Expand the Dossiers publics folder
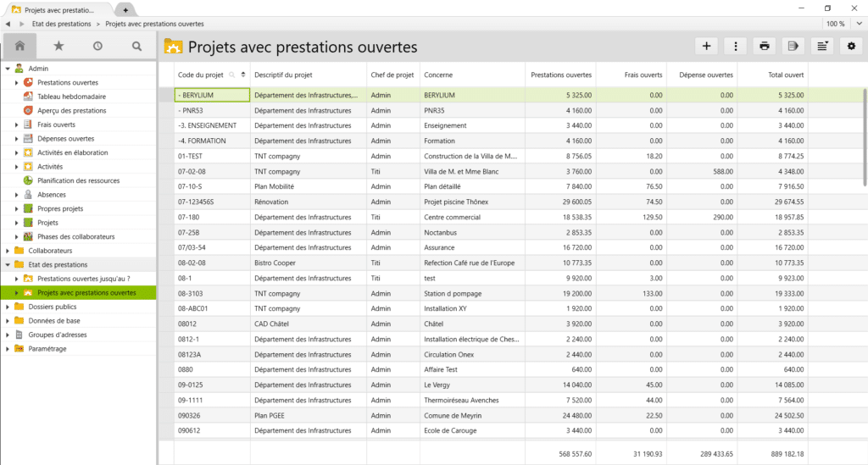The width and height of the screenshot is (868, 465). click(x=8, y=307)
